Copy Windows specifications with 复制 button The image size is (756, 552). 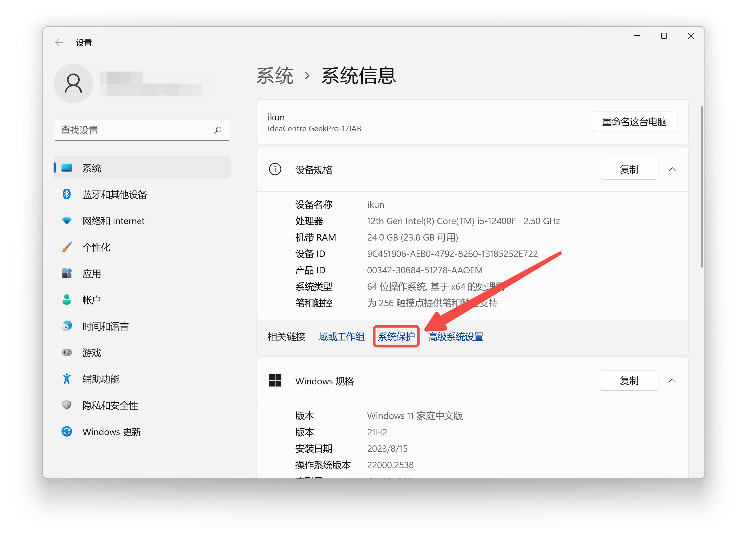tap(629, 381)
